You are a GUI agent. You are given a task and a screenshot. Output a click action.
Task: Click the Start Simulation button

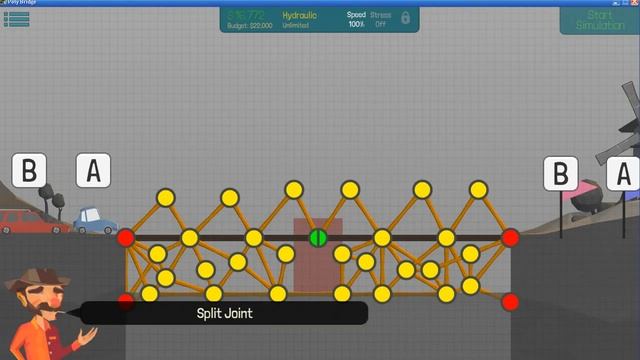pyautogui.click(x=600, y=20)
